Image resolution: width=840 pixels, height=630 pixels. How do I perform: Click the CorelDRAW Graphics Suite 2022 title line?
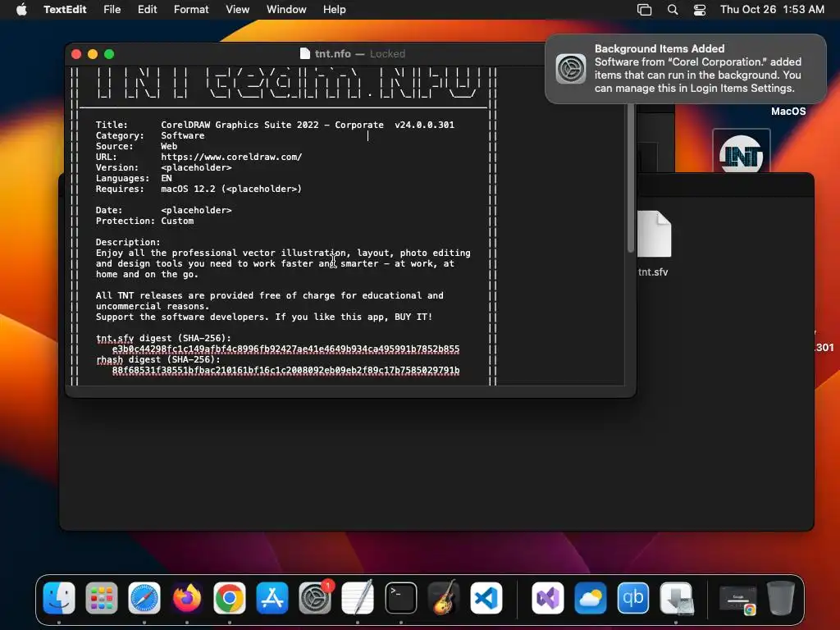275,125
